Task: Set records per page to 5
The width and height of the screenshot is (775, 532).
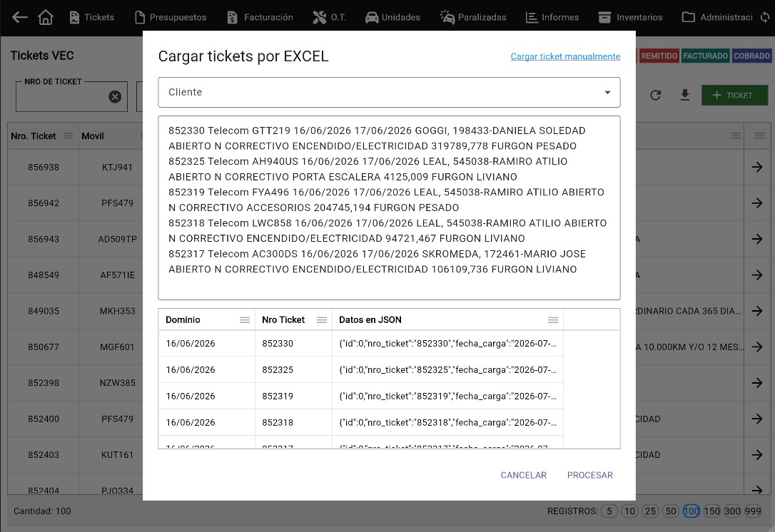Action: click(x=609, y=511)
